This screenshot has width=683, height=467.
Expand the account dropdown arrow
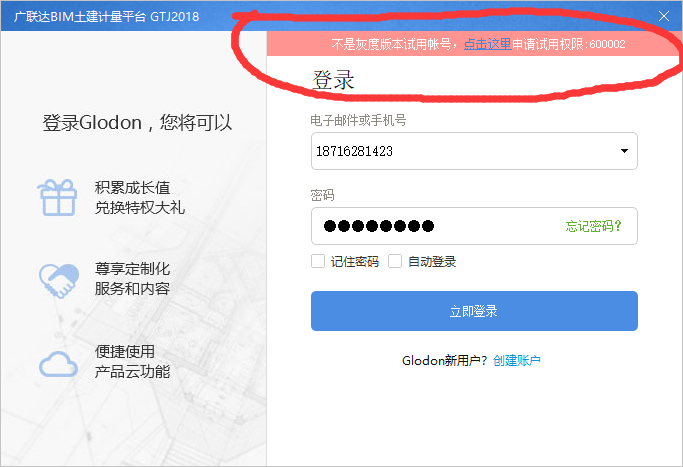(624, 151)
